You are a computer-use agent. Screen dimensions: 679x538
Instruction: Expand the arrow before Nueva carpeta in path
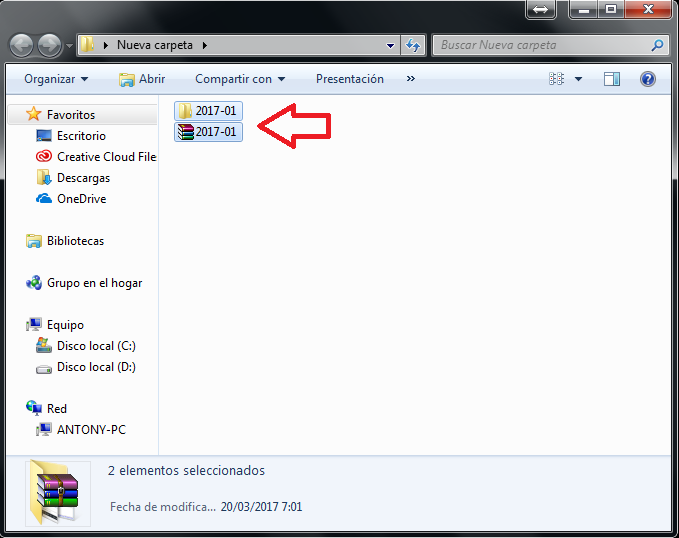tap(105, 45)
